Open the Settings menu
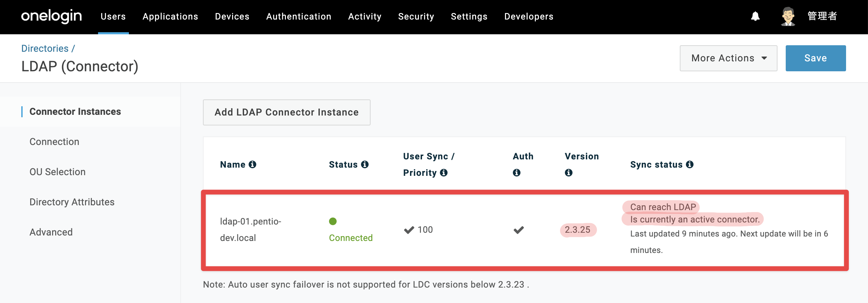Image resolution: width=868 pixels, height=303 pixels. coord(469,16)
